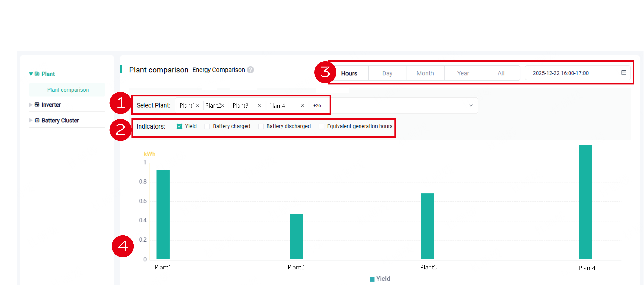Switch to the Month tab
Viewport: 644px width, 288px height.
click(425, 73)
